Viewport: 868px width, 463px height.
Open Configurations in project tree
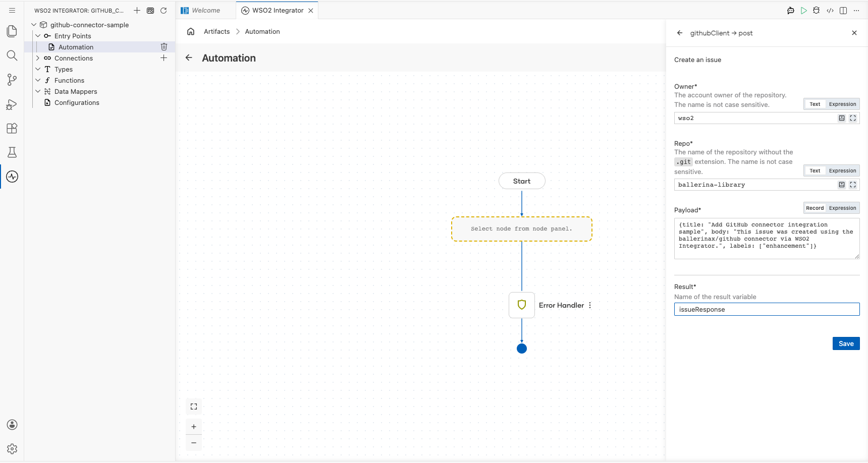pos(77,102)
